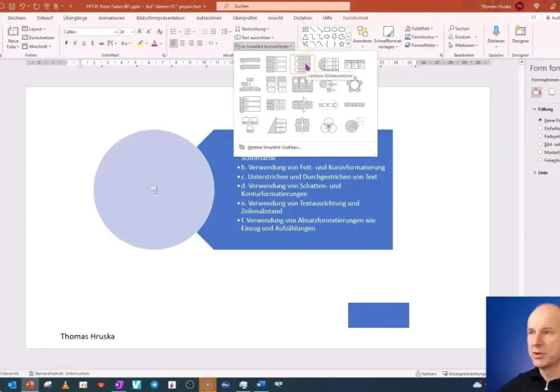Select the Farbverlauf fill radio button

540,136
